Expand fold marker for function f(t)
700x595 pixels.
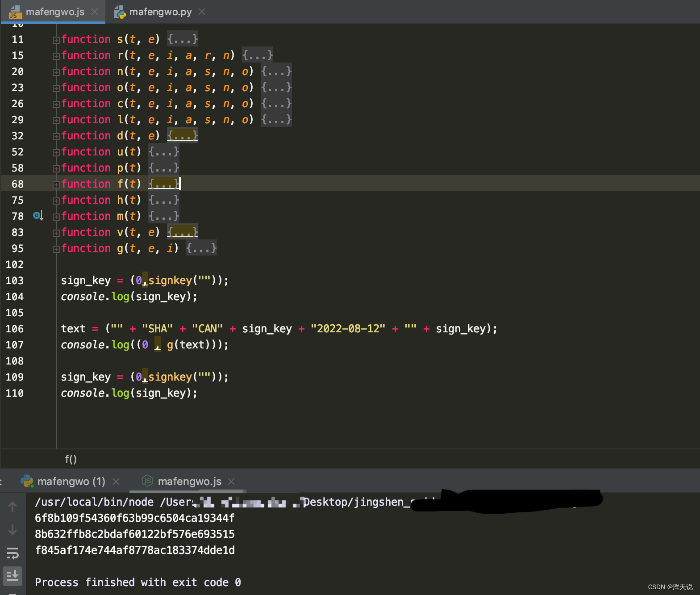click(x=56, y=184)
